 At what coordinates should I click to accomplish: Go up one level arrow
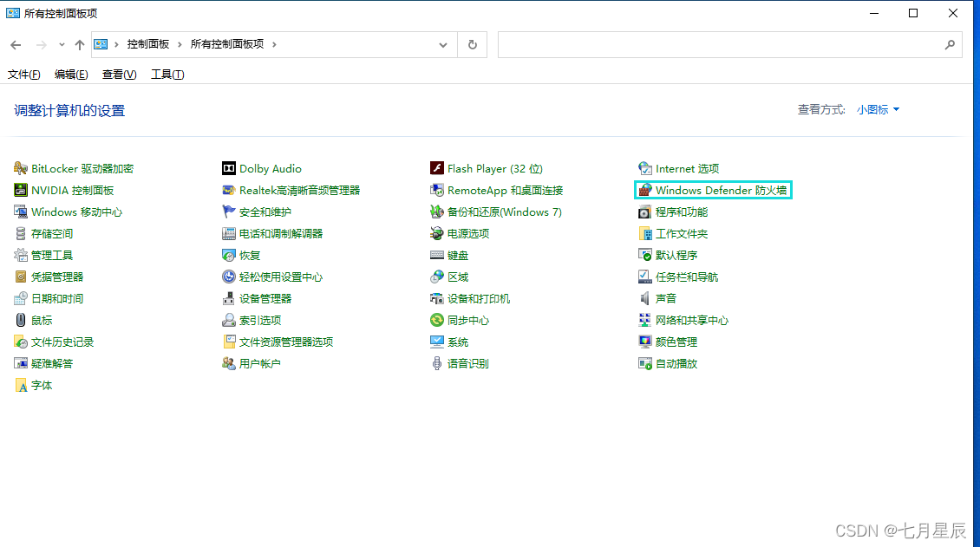coord(80,44)
